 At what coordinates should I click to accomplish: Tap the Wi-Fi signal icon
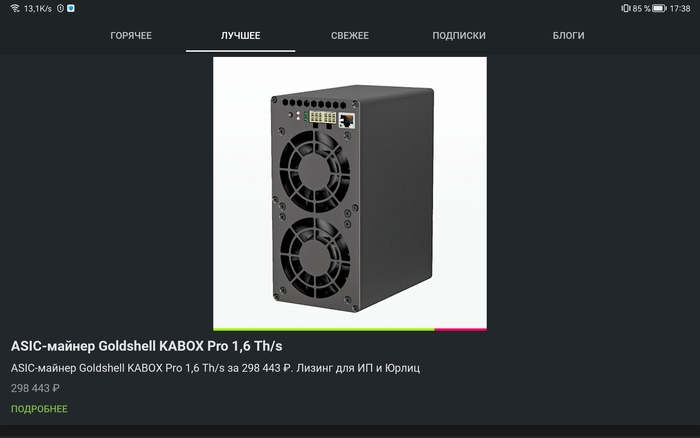pos(15,8)
